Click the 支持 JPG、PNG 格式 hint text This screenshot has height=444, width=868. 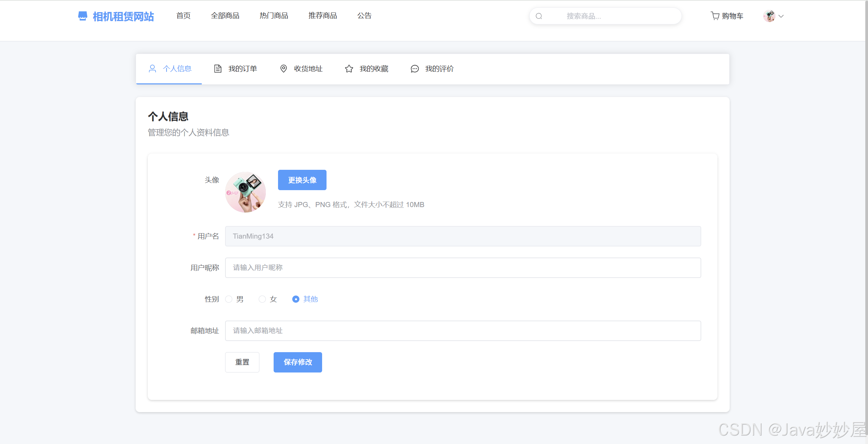point(351,205)
